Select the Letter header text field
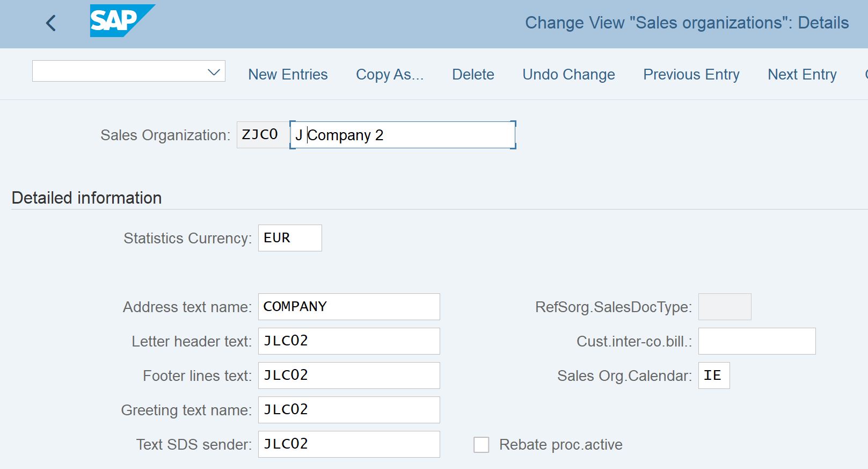Image resolution: width=868 pixels, height=469 pixels. [349, 341]
